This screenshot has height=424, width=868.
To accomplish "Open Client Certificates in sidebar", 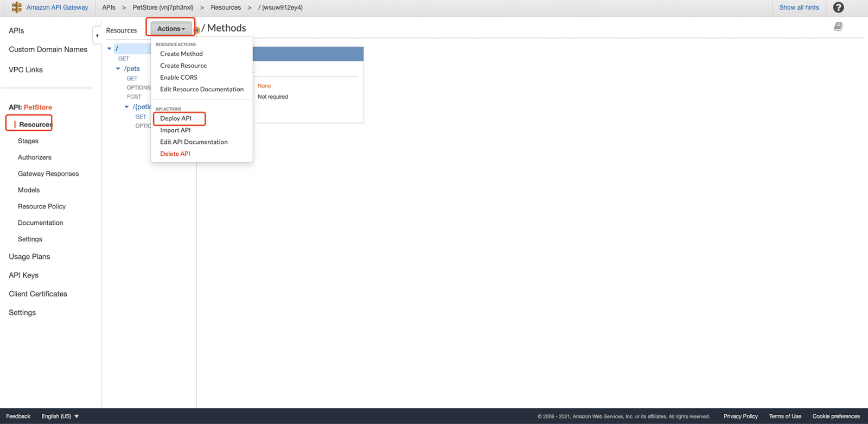I will point(38,294).
